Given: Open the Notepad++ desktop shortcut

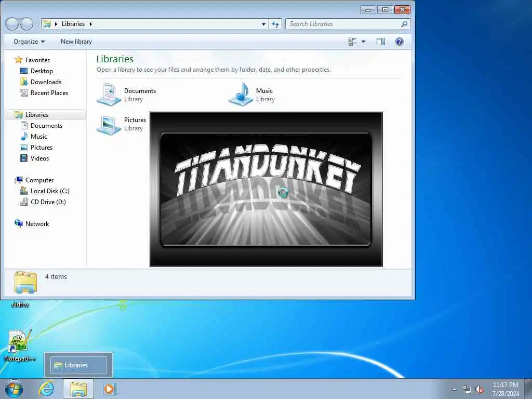Looking at the screenshot, I should pos(19,345).
